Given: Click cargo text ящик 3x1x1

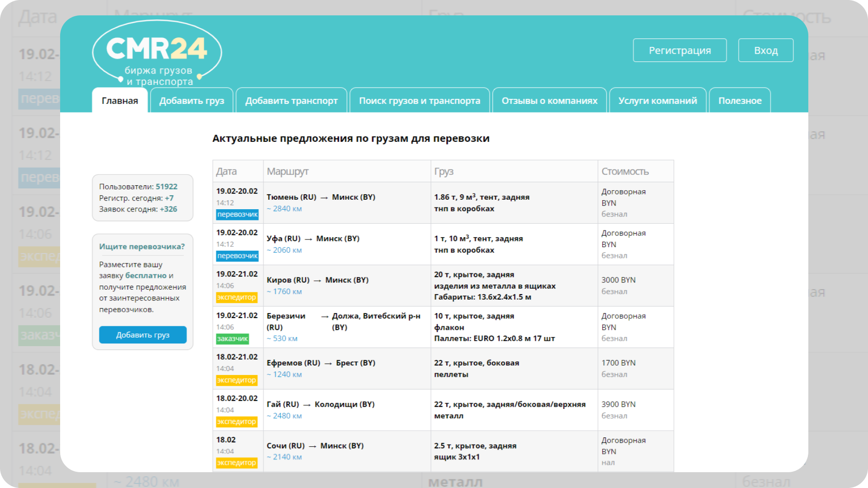Looking at the screenshot, I should coord(457,457).
